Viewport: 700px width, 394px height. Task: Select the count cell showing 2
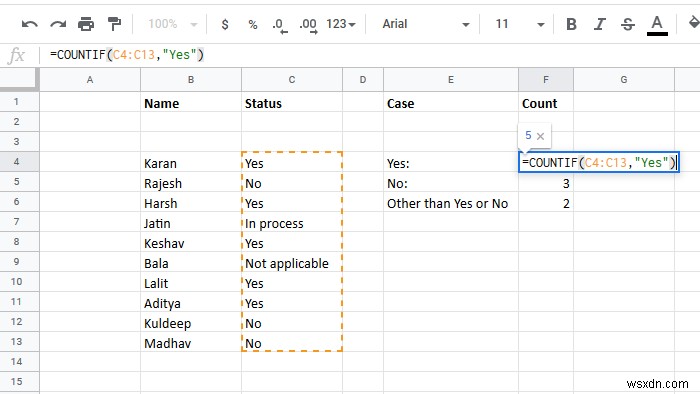point(546,202)
